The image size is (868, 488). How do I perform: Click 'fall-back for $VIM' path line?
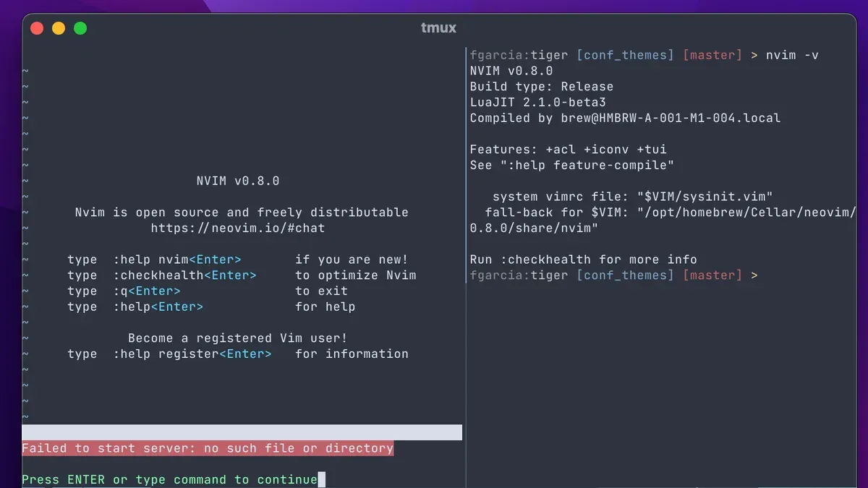[x=671, y=213]
